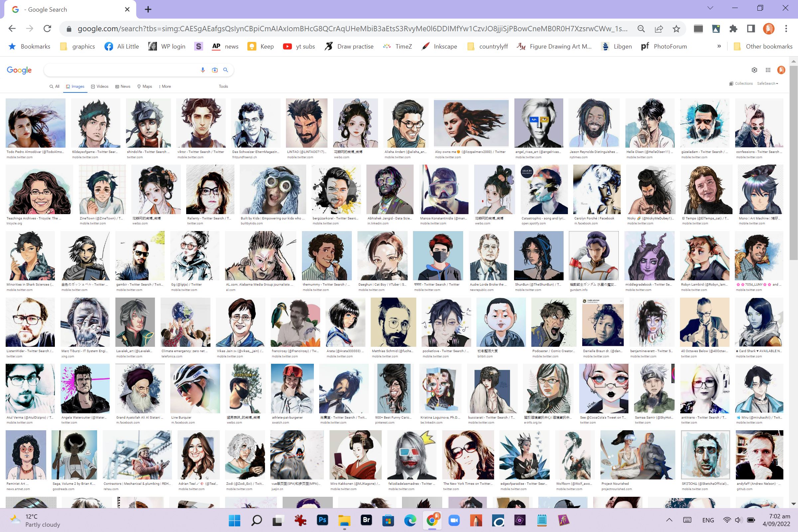The width and height of the screenshot is (798, 532).
Task: Open the Tools search filter button
Action: click(x=223, y=86)
